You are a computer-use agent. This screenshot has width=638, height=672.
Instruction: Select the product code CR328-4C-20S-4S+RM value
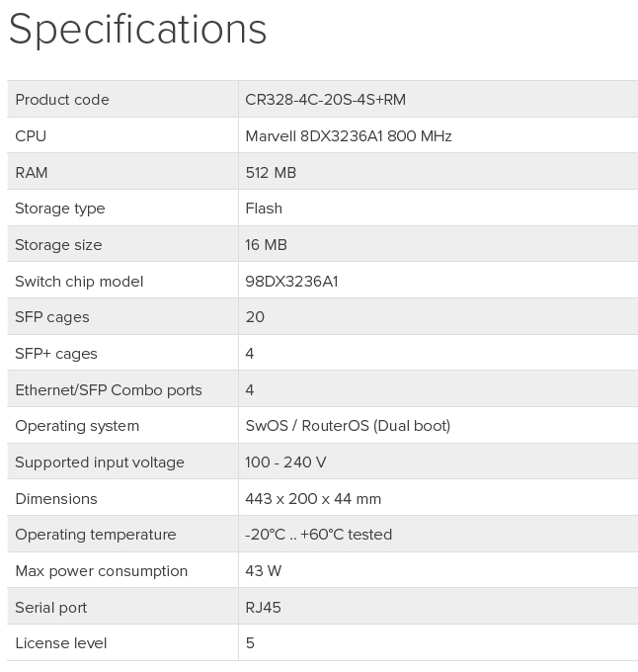(x=325, y=100)
